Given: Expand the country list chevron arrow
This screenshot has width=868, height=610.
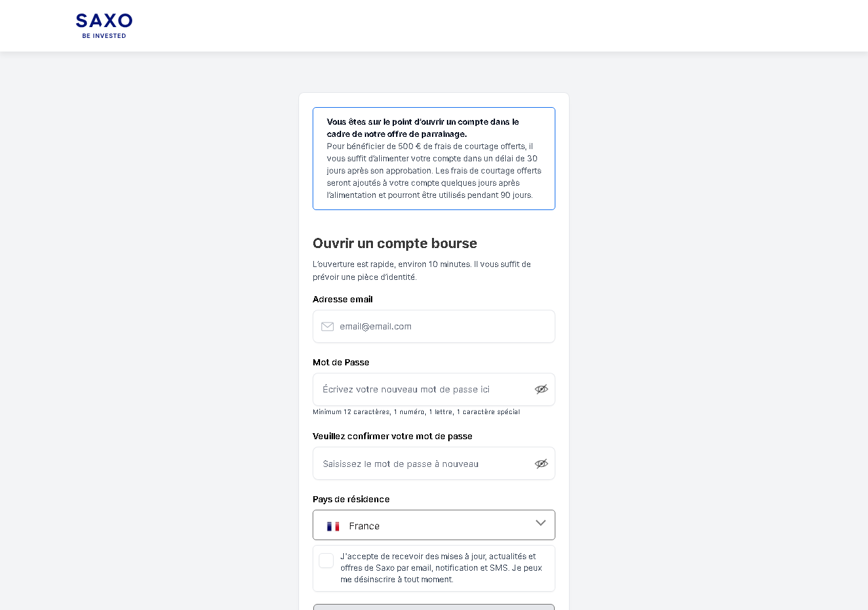Looking at the screenshot, I should [x=540, y=523].
